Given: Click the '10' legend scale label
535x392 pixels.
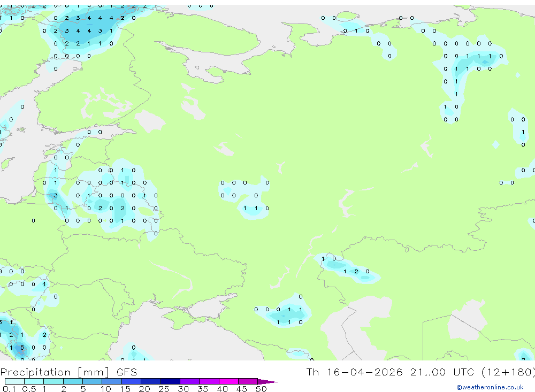Looking at the screenshot, I should pyautogui.click(x=106, y=389).
